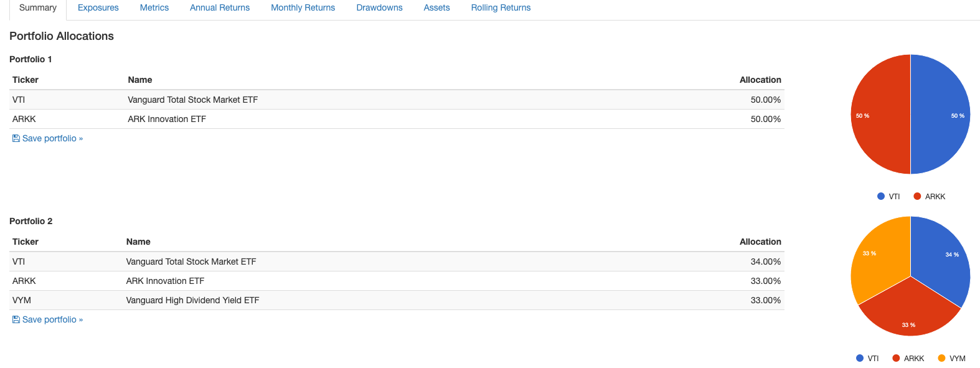Click ARK Innovation ETF name in Portfolio 2
The height and width of the screenshot is (368, 980).
(165, 281)
